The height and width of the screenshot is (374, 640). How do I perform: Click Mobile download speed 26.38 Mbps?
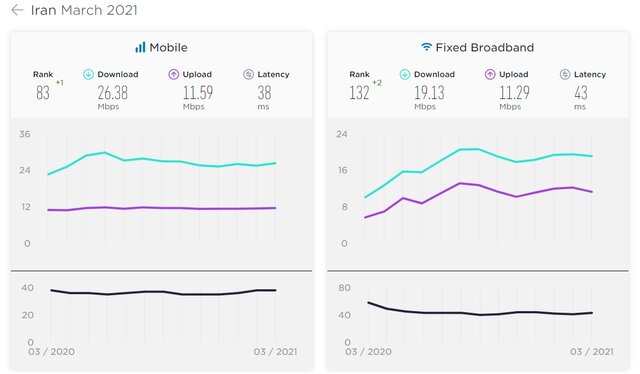click(x=112, y=97)
